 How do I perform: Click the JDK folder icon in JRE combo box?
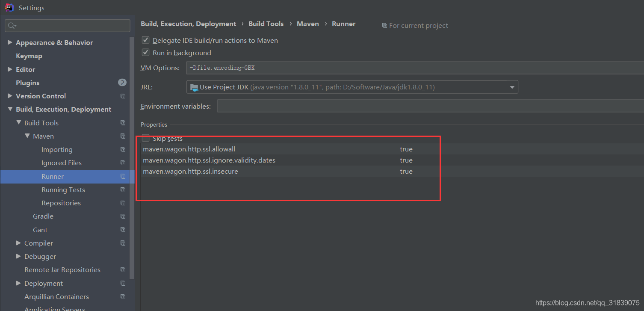[194, 87]
